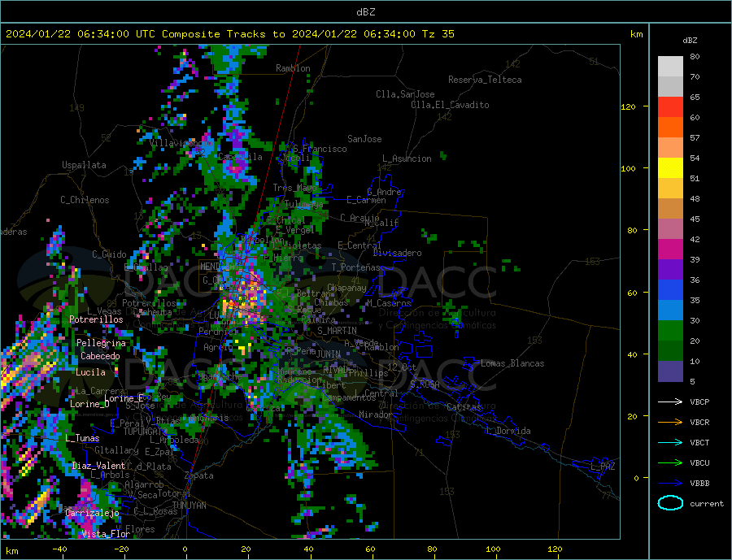Click the green VBCU arrow in legend
This screenshot has height=560, width=732.
pyautogui.click(x=670, y=463)
